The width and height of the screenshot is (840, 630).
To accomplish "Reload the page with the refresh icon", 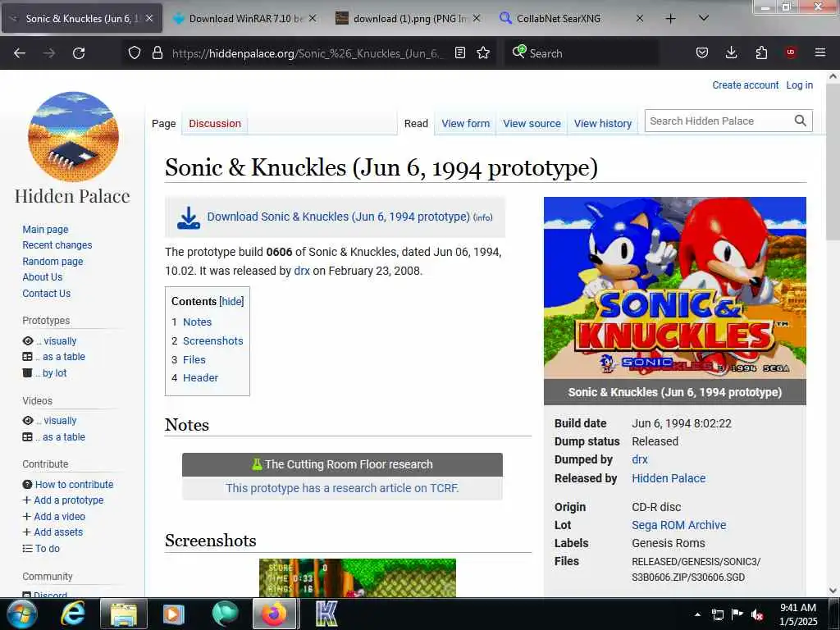I will [79, 53].
